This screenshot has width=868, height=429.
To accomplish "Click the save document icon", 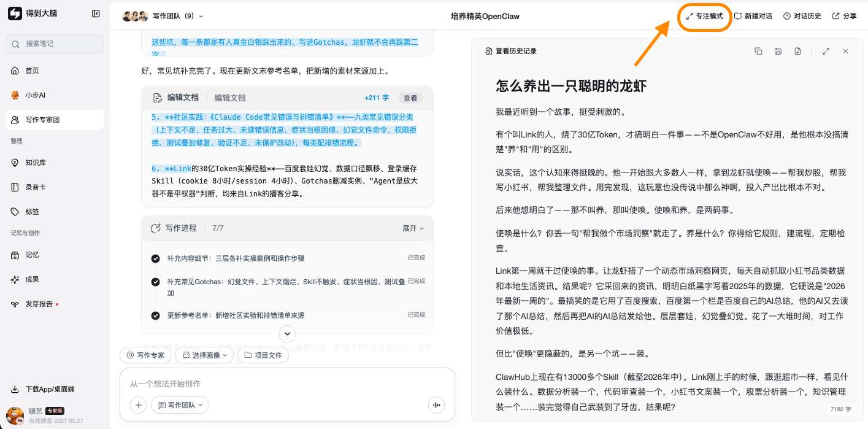I will [x=778, y=51].
